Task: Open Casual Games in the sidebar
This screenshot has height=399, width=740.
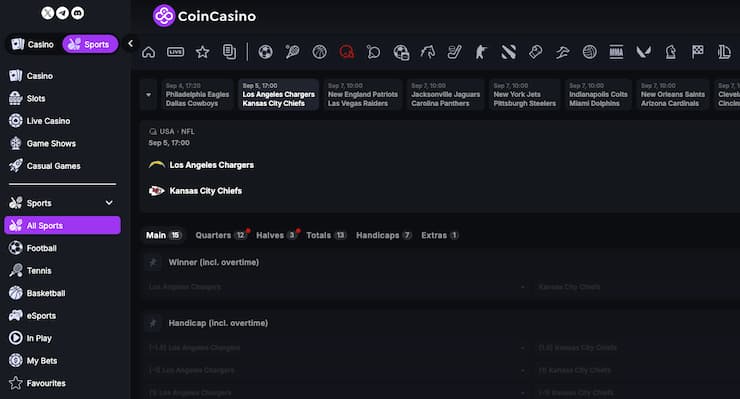Action: tap(62, 166)
